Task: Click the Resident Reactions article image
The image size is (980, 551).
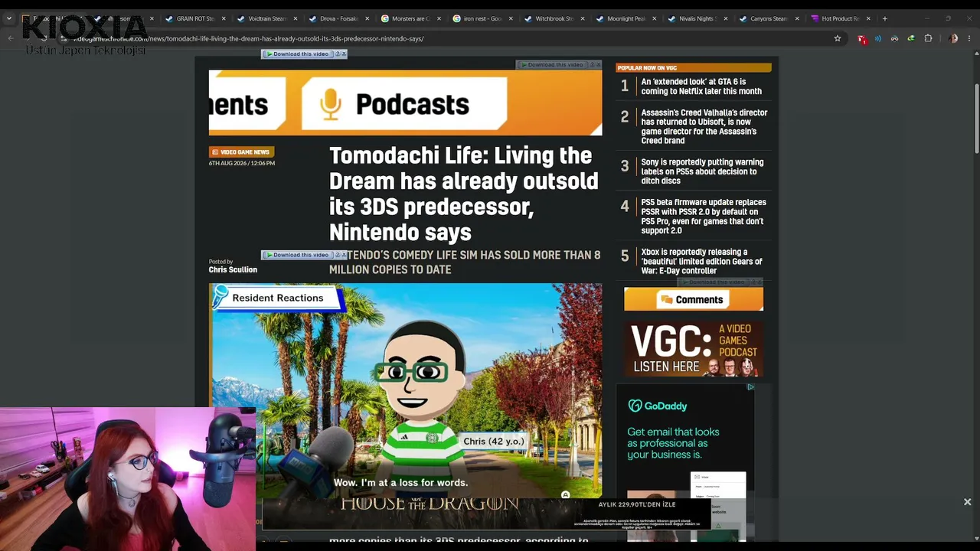Action: coord(405,390)
